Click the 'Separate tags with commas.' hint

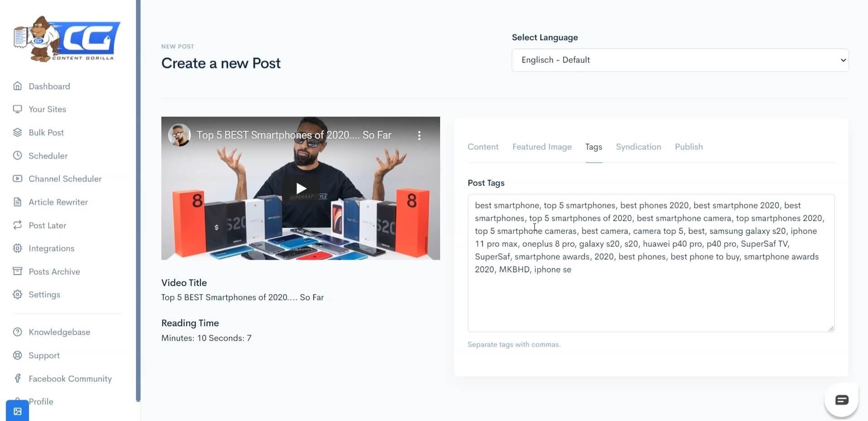514,344
